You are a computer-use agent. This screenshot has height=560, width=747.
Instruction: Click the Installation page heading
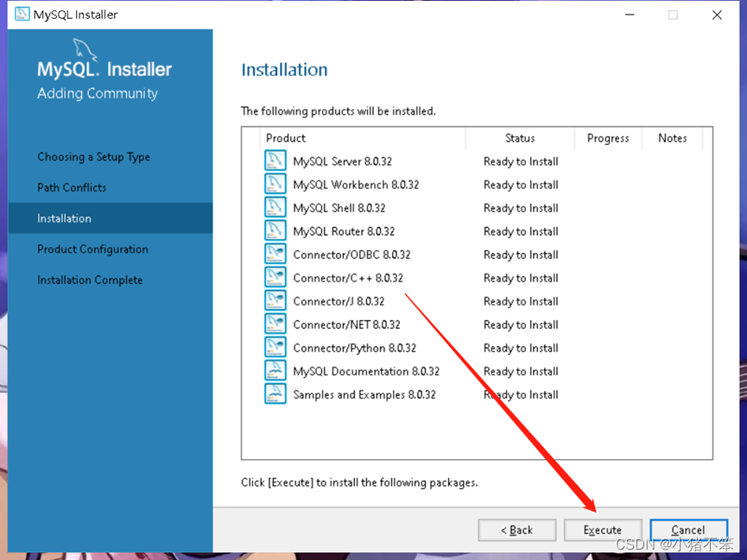coord(284,70)
